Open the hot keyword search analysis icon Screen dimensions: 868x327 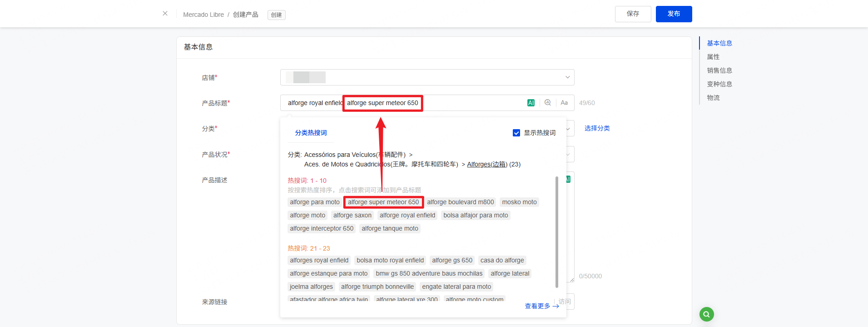pyautogui.click(x=548, y=103)
